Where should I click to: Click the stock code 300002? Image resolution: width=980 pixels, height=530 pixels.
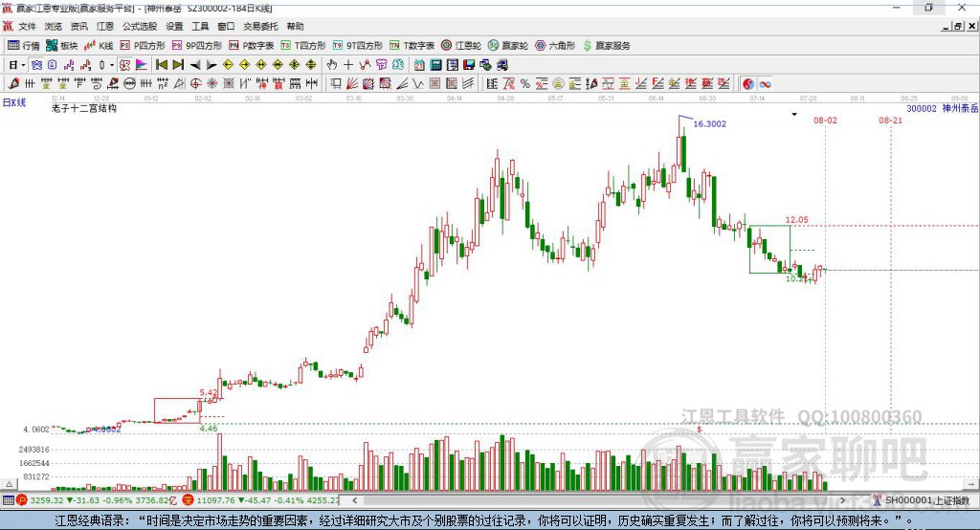[x=922, y=109]
